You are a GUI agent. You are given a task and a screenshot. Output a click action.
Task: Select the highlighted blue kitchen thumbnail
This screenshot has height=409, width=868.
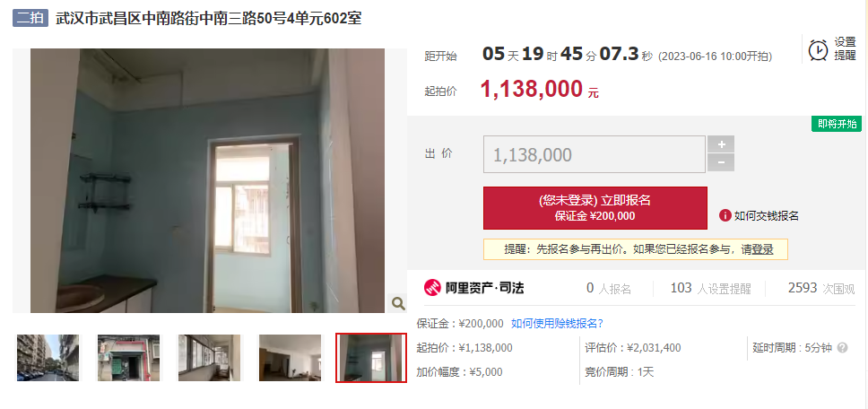coord(371,358)
